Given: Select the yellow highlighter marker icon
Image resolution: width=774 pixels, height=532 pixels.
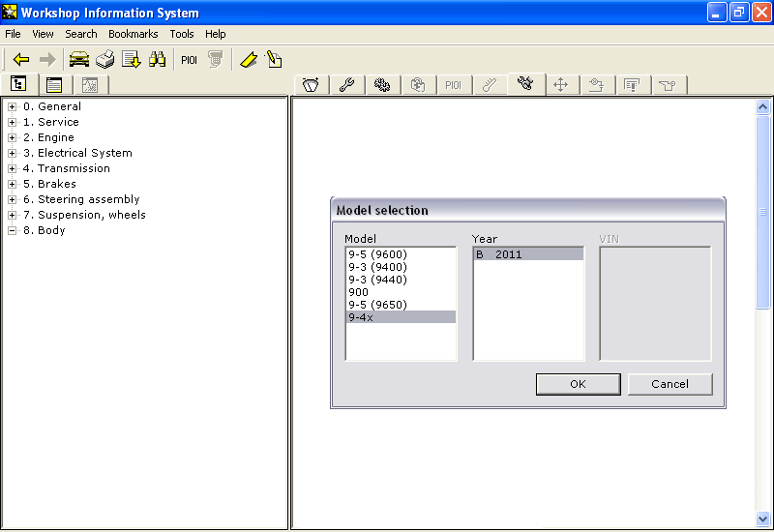Looking at the screenshot, I should coord(249,60).
